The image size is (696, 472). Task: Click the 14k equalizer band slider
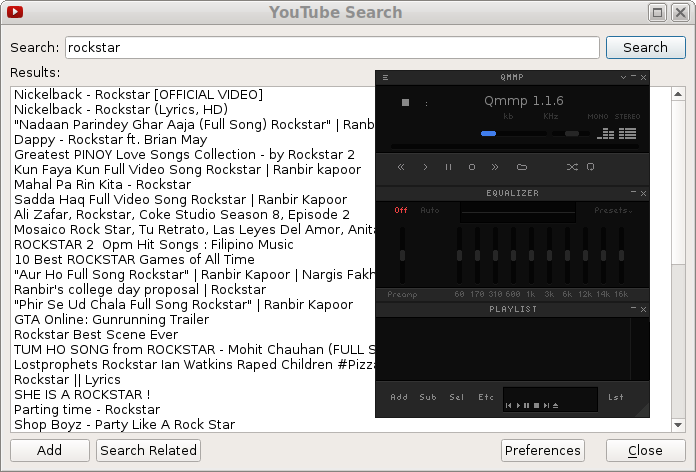click(603, 255)
